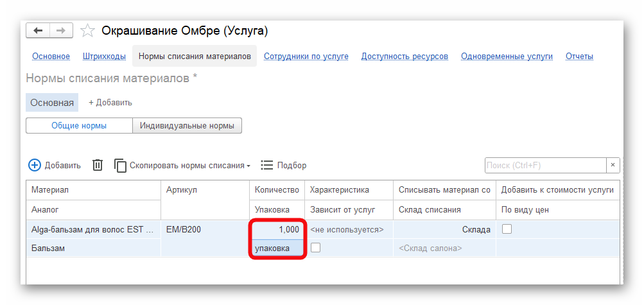Click Добавить к стоимости услуги column header
This screenshot has height=305, width=644.
tap(558, 189)
